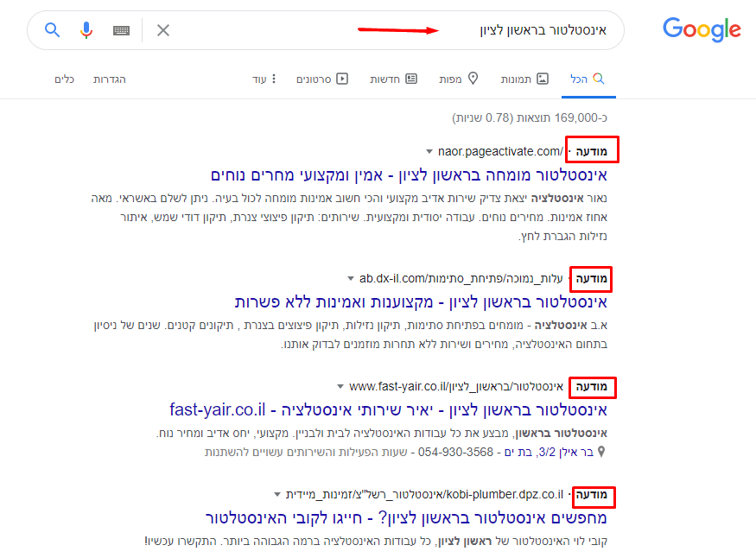Click the מודעה label on kobi-plumber ad
The height and width of the screenshot is (558, 756).
592,494
